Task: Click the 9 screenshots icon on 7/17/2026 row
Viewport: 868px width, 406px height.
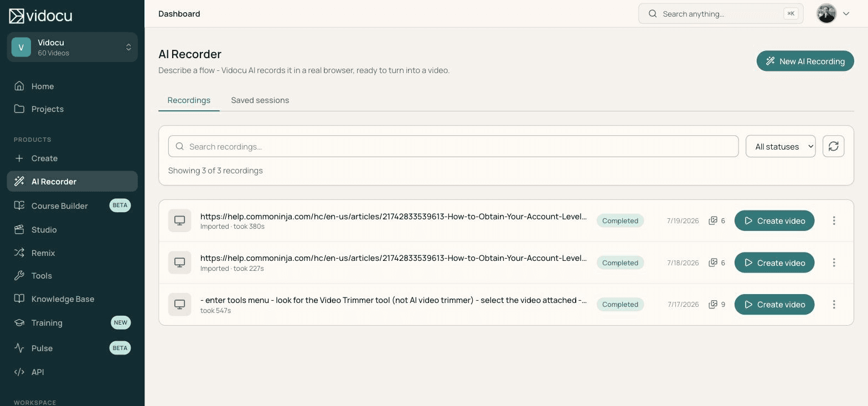Action: [713, 304]
